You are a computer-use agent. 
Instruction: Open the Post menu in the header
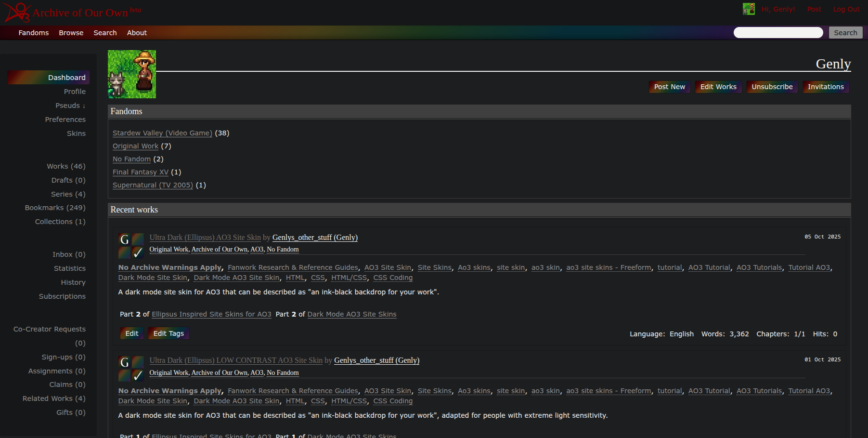tap(814, 9)
